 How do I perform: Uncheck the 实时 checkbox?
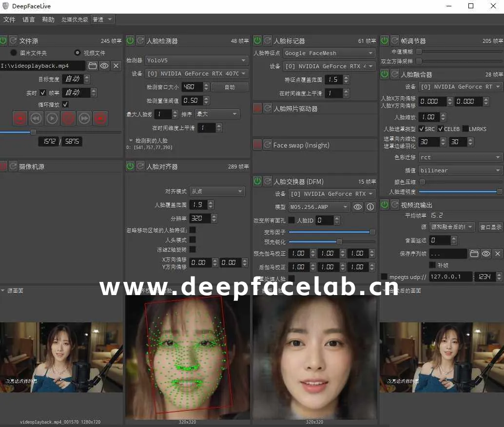[43, 93]
